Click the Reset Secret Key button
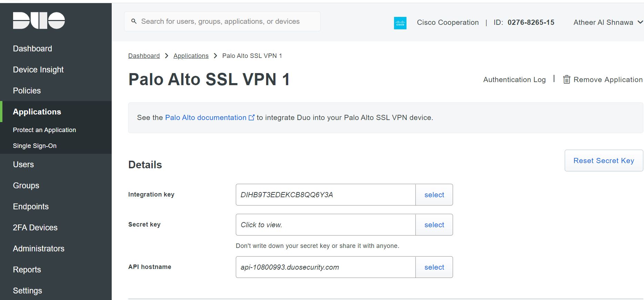Viewport: 644px width, 300px height. [x=604, y=161]
